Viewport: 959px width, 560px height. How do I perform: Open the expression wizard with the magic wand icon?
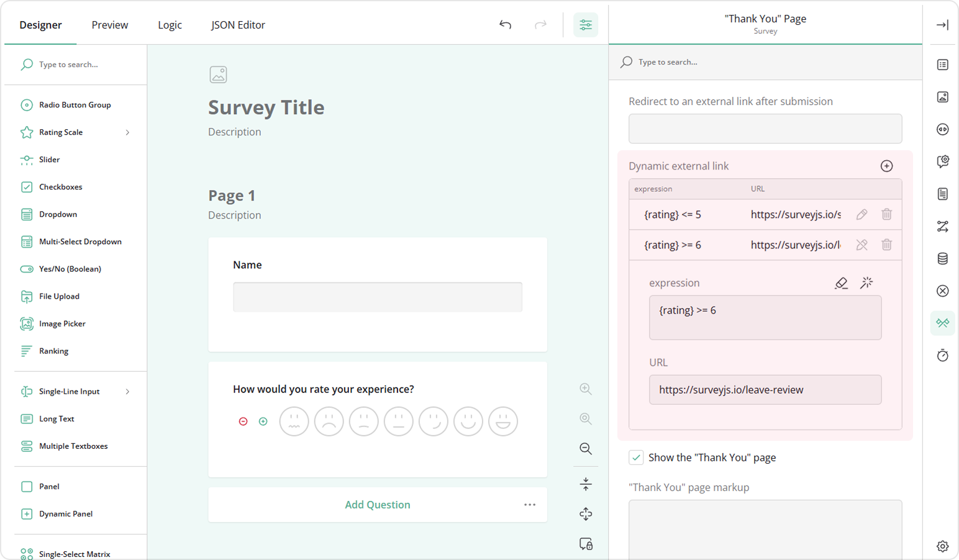867,282
